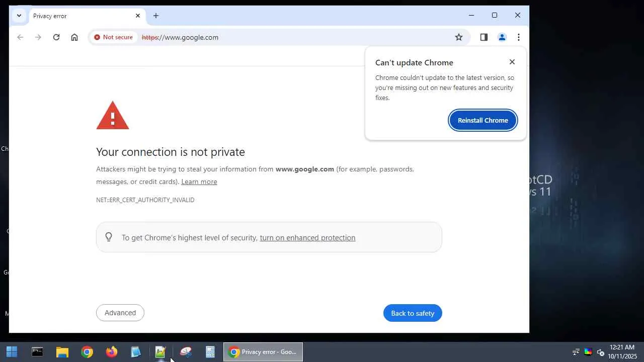The height and width of the screenshot is (362, 644).
Task: Click the Back to safety button
Action: click(413, 313)
